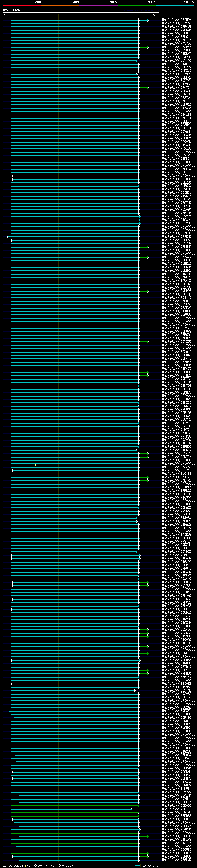The image size is (197, 868).
Task: Click the Large gaps legend text
Action: [38, 865]
